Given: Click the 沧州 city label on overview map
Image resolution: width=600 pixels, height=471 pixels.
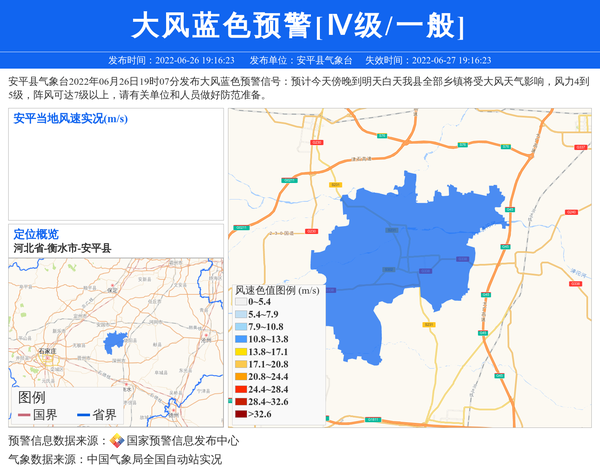Looking at the screenshot, I should [x=206, y=340].
